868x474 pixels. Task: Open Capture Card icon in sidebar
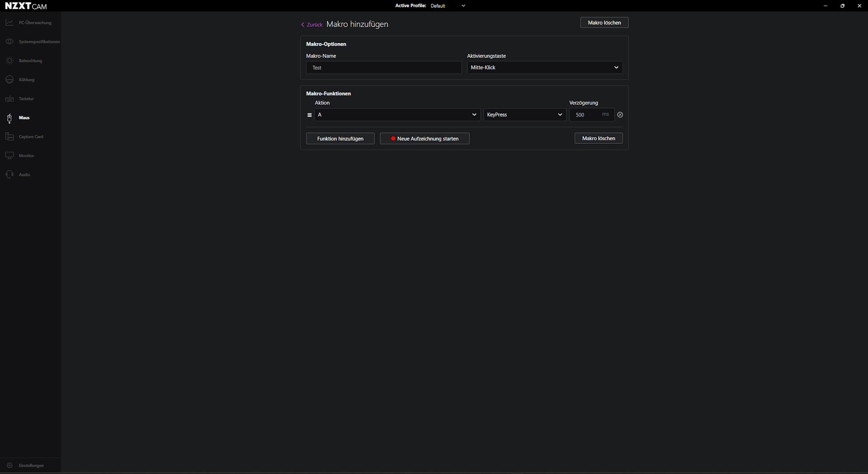click(x=9, y=137)
